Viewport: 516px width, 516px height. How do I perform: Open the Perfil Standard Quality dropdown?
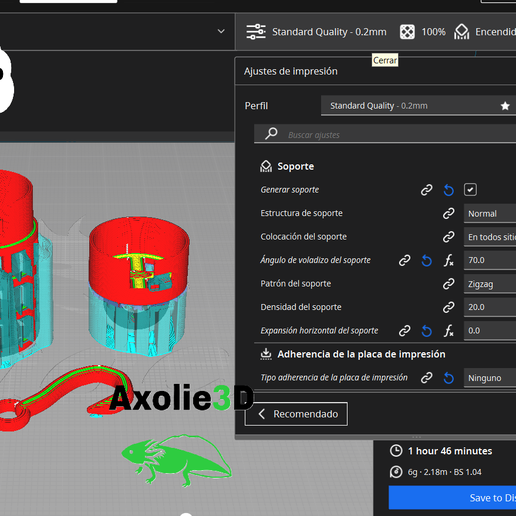pyautogui.click(x=418, y=106)
